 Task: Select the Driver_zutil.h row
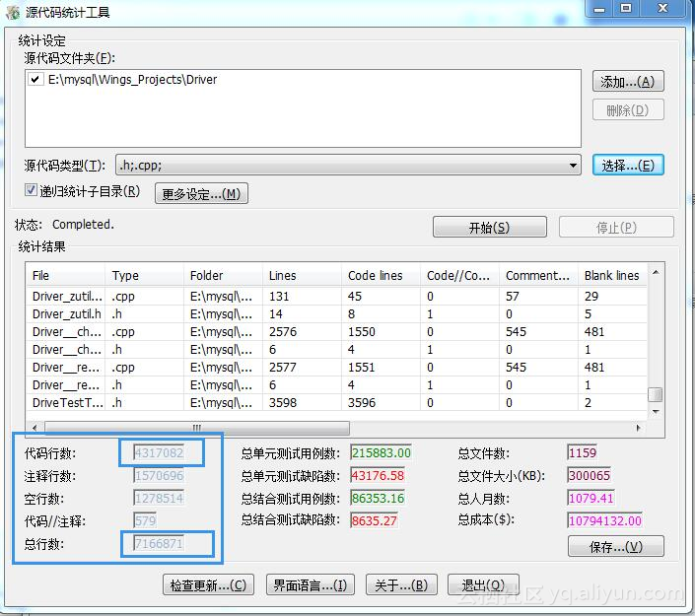tap(337, 313)
